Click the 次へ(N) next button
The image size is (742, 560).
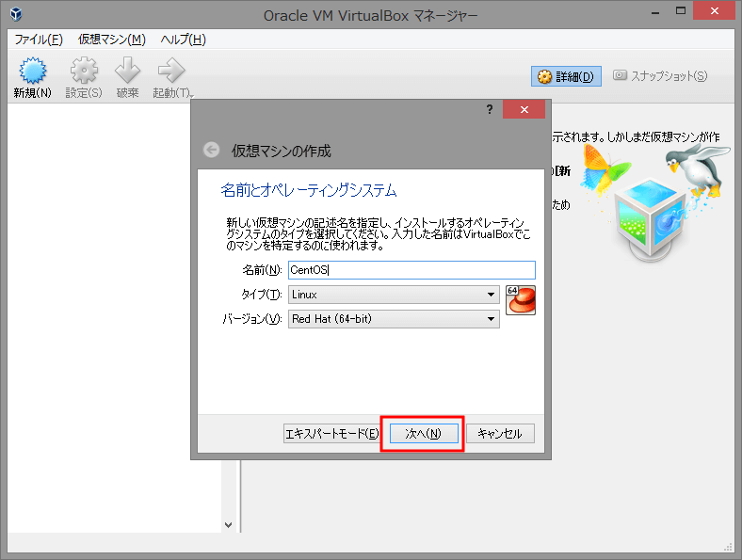tap(424, 433)
